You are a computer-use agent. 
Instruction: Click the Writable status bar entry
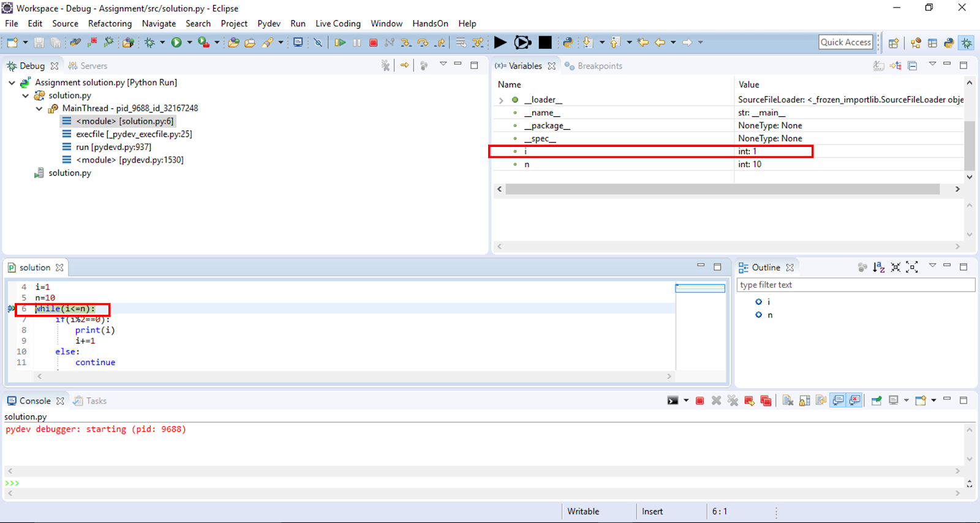click(x=583, y=511)
